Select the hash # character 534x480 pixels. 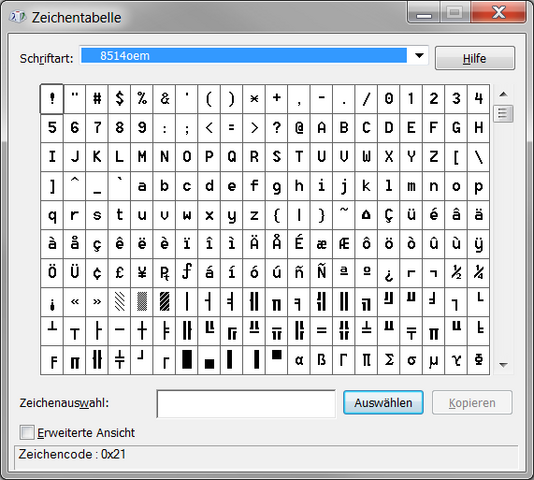pyautogui.click(x=97, y=99)
